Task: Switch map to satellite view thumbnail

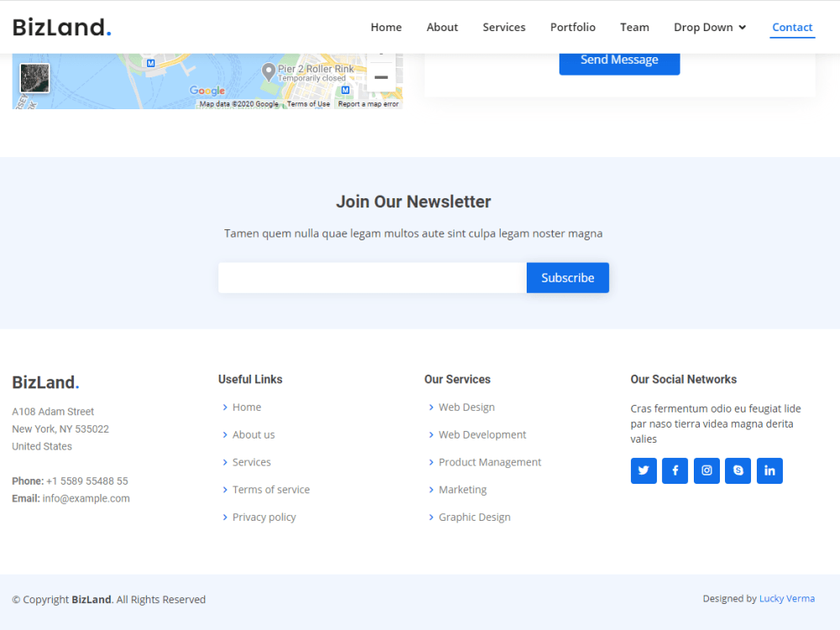Action: pyautogui.click(x=34, y=78)
